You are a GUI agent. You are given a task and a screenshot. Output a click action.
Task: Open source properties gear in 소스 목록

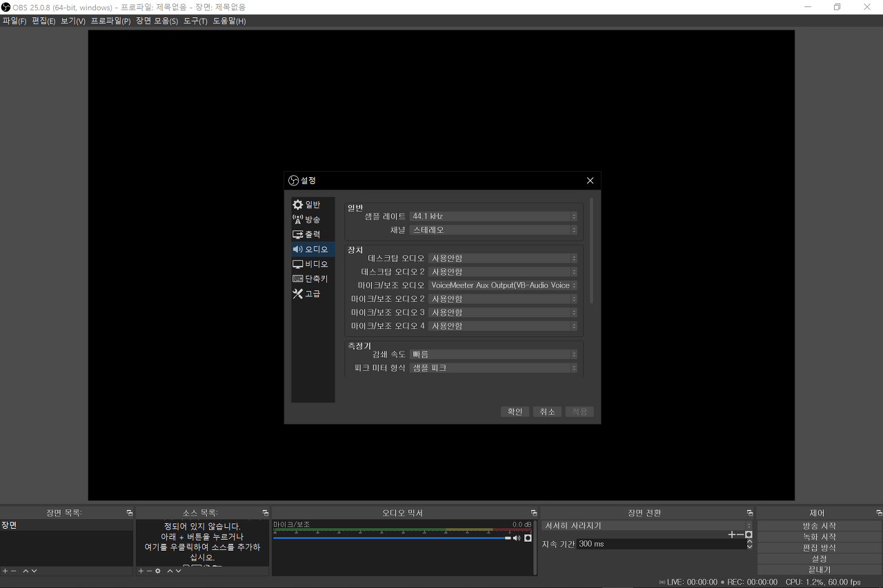[158, 571]
